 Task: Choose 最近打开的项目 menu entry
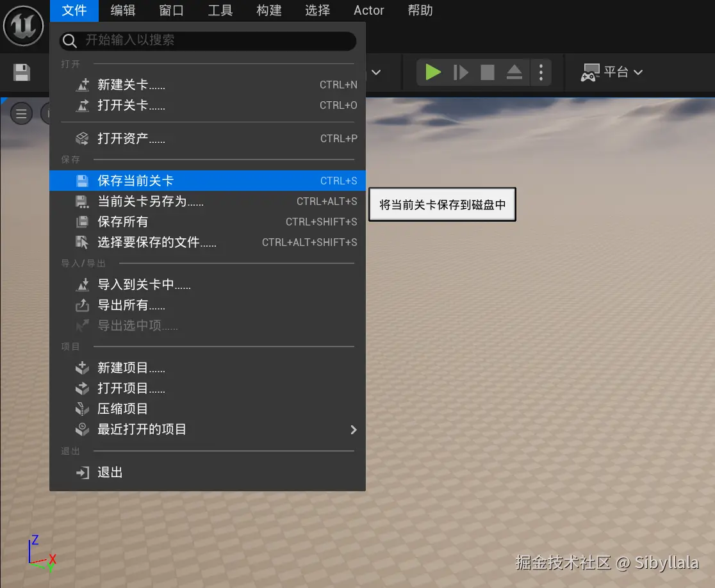pyautogui.click(x=208, y=429)
